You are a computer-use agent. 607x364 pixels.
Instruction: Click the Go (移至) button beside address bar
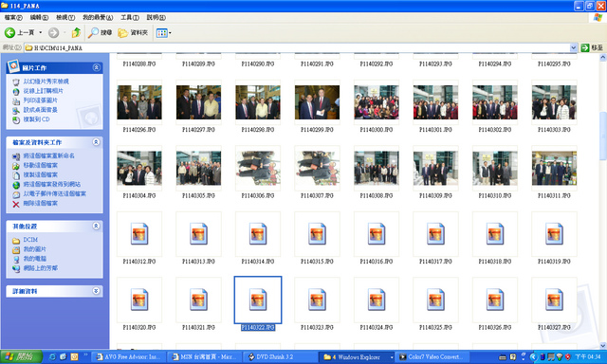(592, 47)
